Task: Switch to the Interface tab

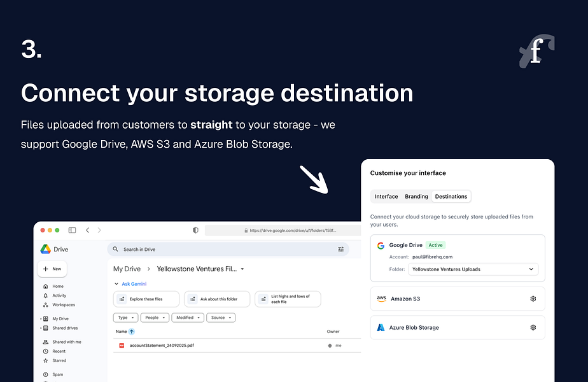Action: tap(386, 196)
